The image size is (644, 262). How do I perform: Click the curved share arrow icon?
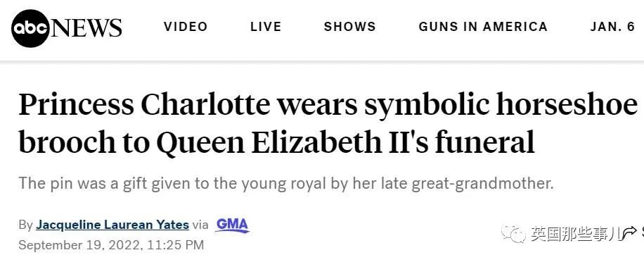pyautogui.click(x=629, y=233)
